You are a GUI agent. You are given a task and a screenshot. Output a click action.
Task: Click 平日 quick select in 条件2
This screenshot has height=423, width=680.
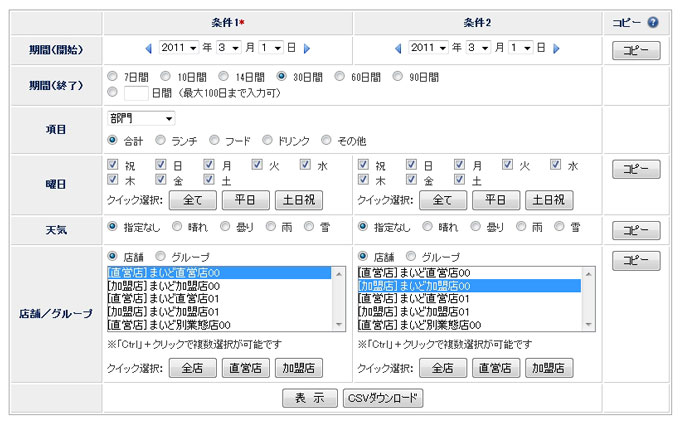pyautogui.click(x=496, y=200)
